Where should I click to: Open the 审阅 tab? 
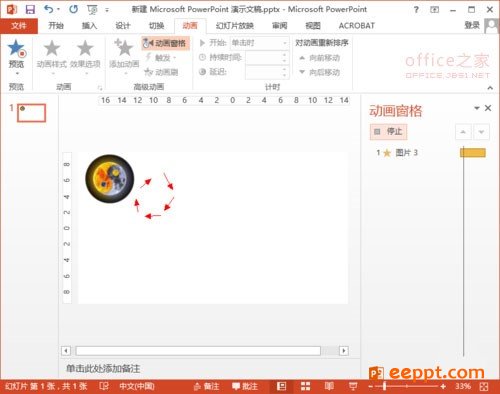tap(279, 26)
